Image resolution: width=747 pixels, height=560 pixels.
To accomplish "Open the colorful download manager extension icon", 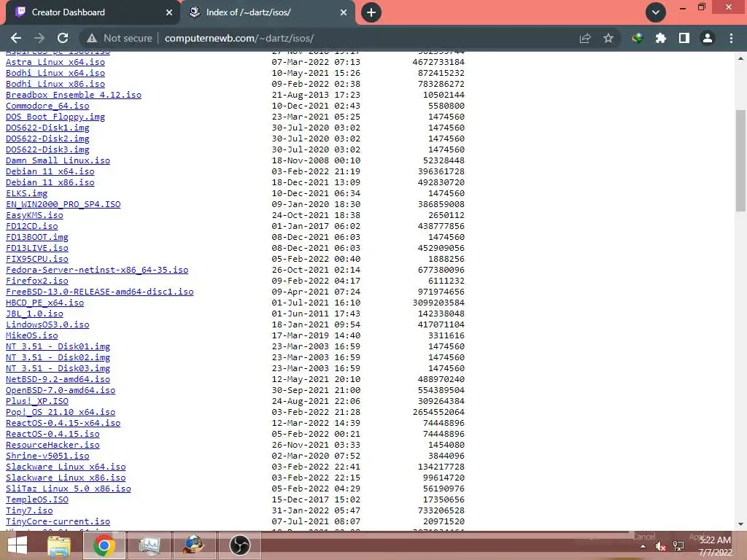I will pos(638,38).
